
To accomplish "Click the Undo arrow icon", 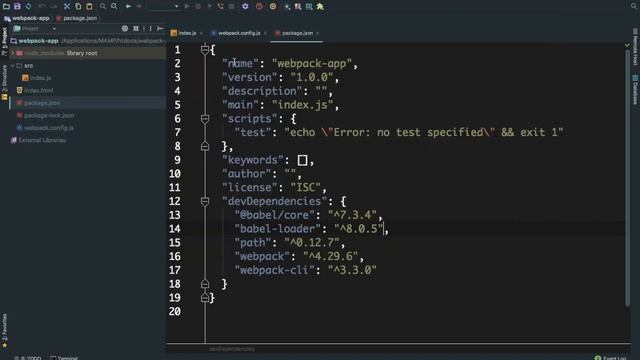I will point(42,7).
